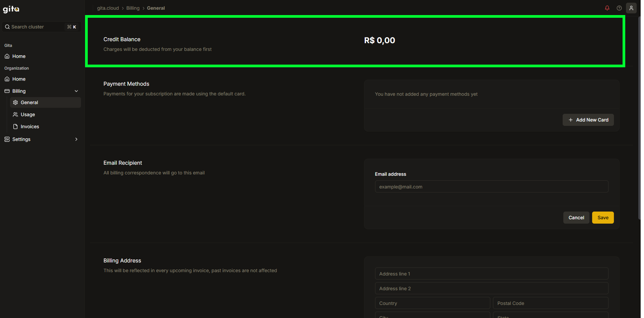Click 'You have not added any payment methods yet'
The height and width of the screenshot is (318, 644).
(426, 94)
